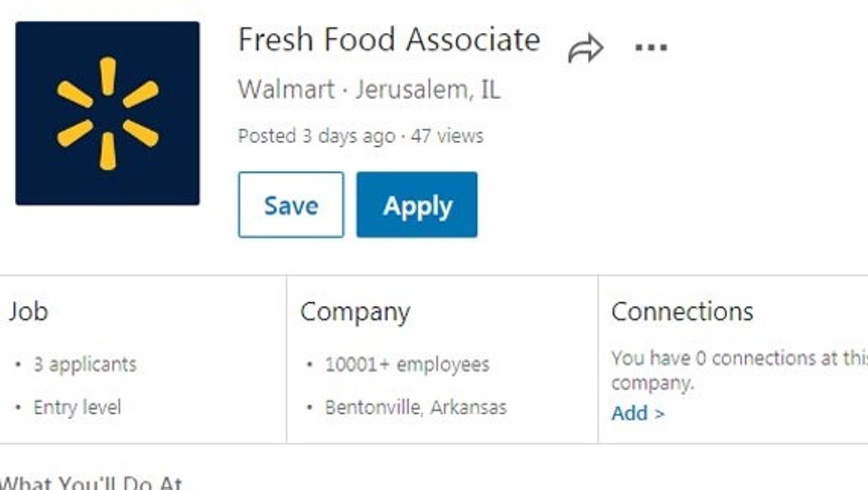Click the Walmart company name
Viewport: 868px width, 490px height.
[x=286, y=90]
